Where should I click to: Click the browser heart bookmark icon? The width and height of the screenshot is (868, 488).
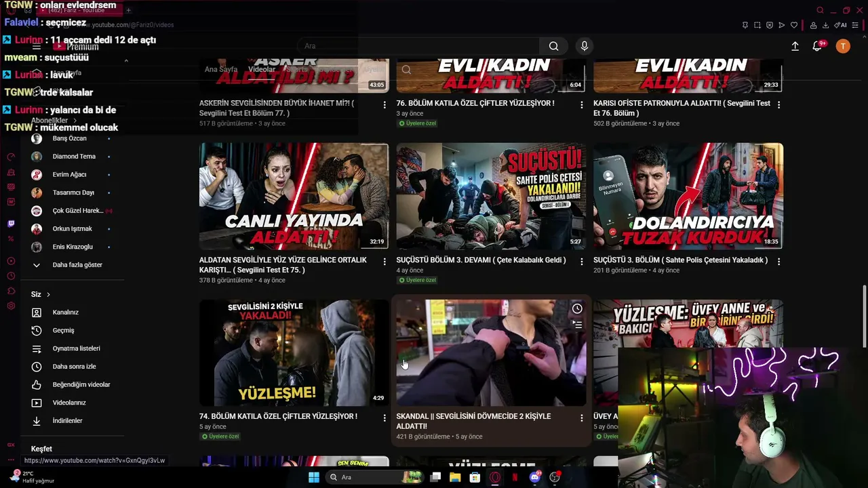click(794, 25)
